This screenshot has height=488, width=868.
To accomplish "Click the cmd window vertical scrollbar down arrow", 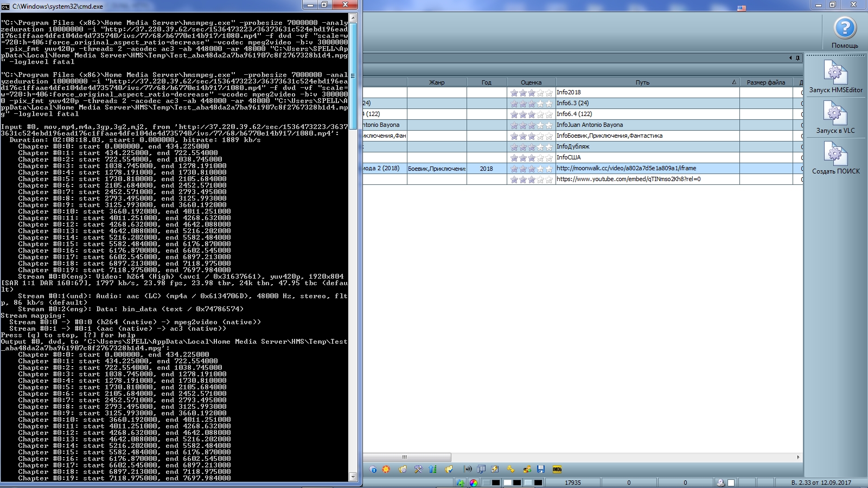I will (353, 477).
